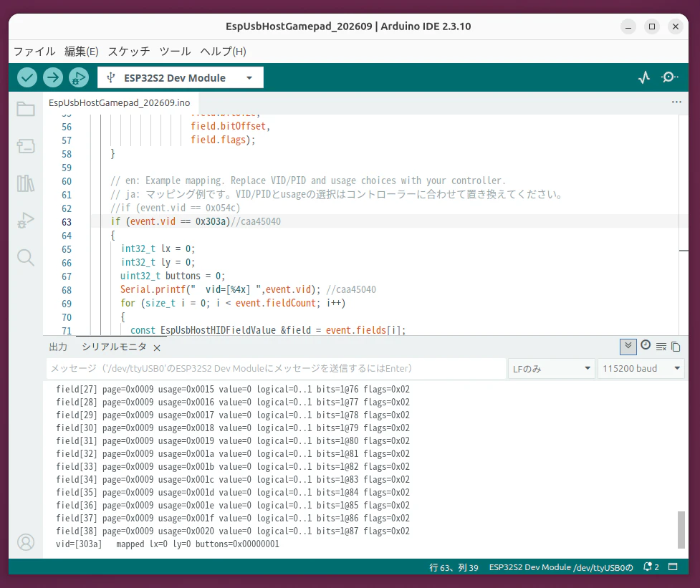Toggle autoscroll in serial monitor
Viewport: 700px width, 588px height.
click(628, 346)
